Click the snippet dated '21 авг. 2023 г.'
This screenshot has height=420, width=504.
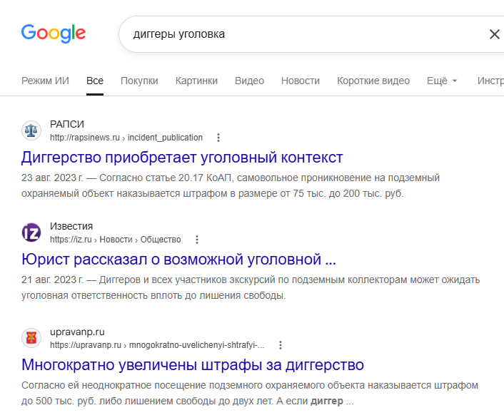click(x=251, y=287)
